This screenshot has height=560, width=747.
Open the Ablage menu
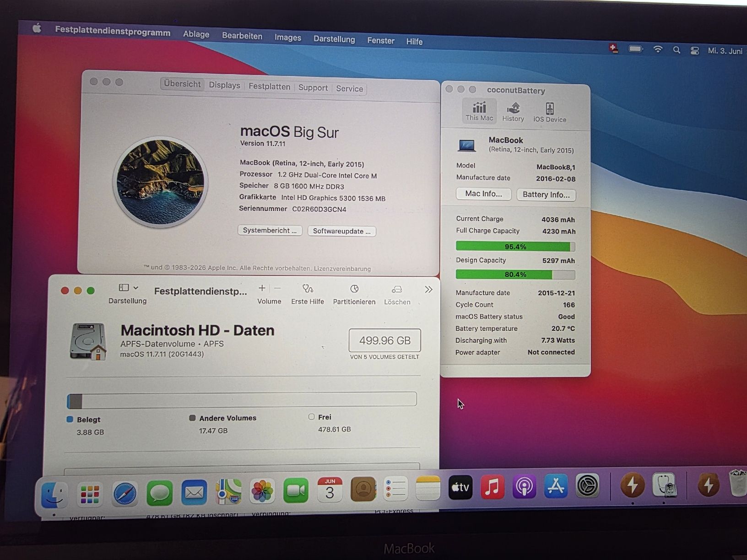tap(196, 34)
